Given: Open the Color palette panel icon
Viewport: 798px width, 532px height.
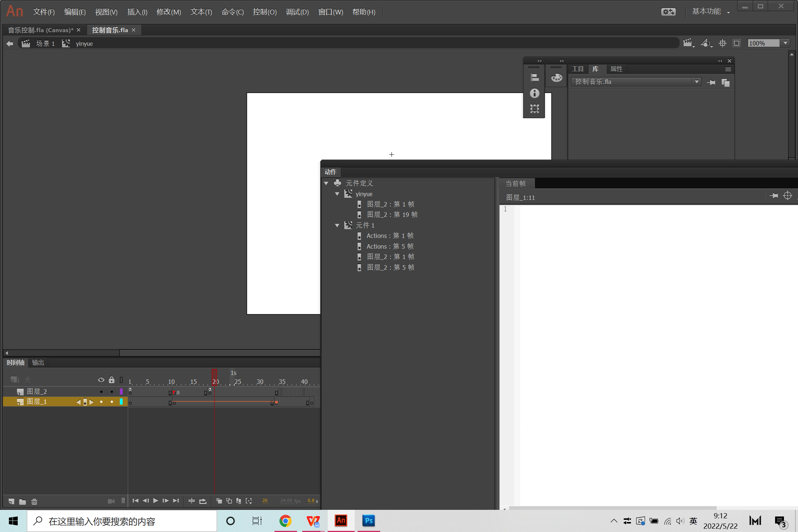Looking at the screenshot, I should 556,78.
